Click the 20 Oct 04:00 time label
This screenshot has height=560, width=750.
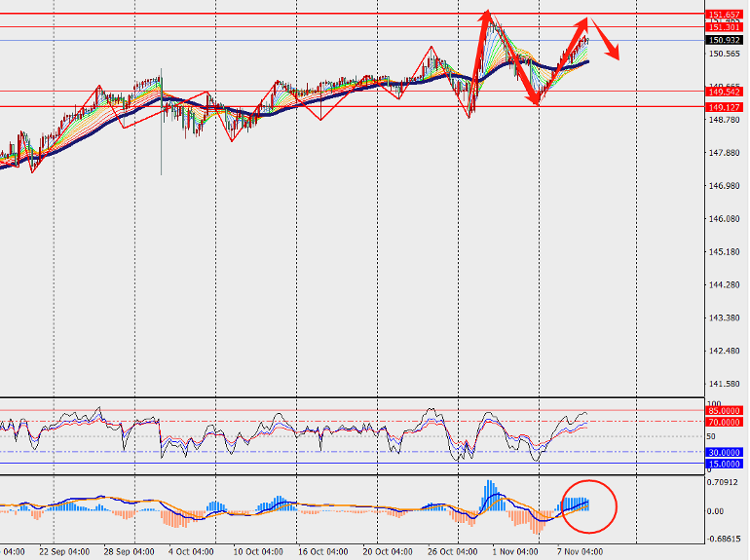pos(388,552)
